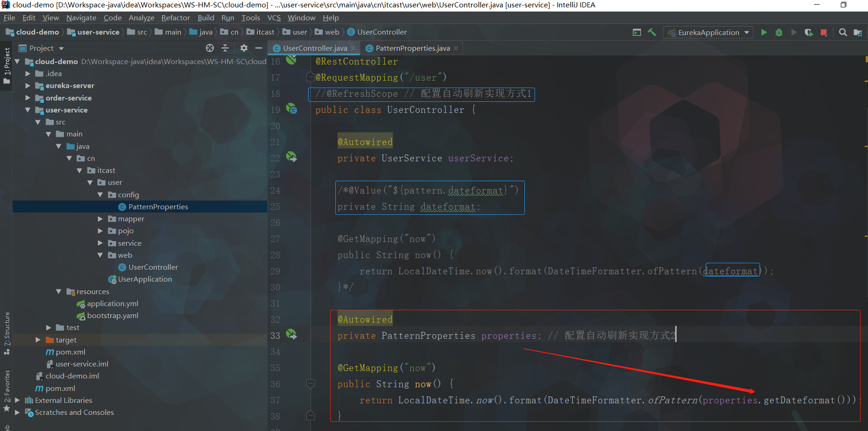
Task: Toggle the 1: Project side tab
Action: point(6,65)
